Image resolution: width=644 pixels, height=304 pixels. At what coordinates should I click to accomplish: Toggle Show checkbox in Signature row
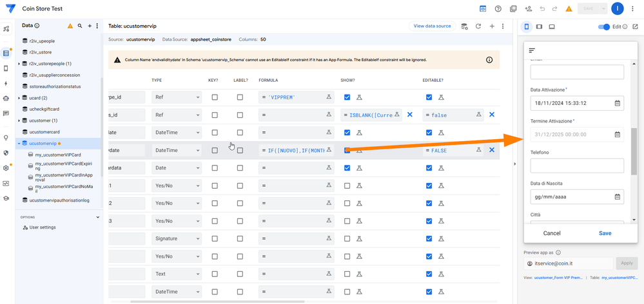[x=347, y=238]
